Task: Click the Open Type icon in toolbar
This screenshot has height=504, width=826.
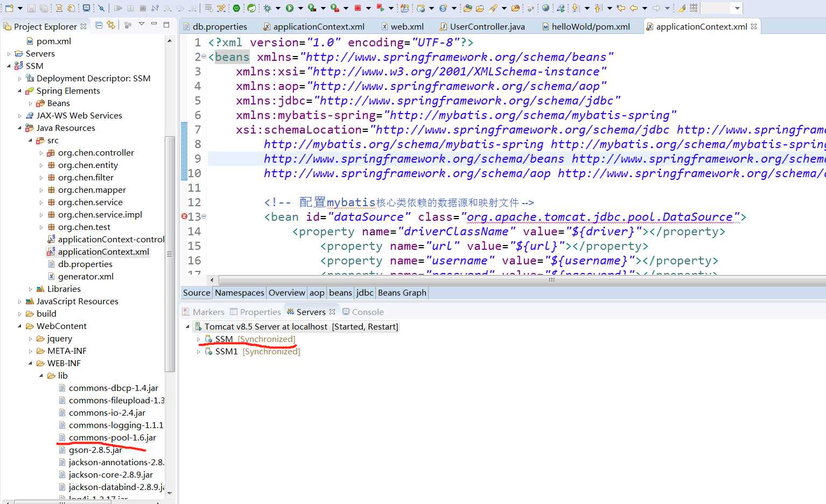Action: [x=467, y=8]
